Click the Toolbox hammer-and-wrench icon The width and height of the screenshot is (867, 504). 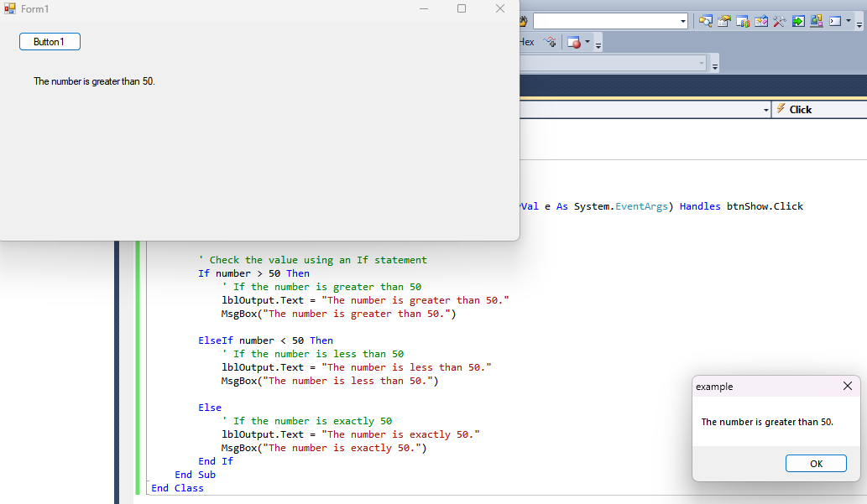780,21
